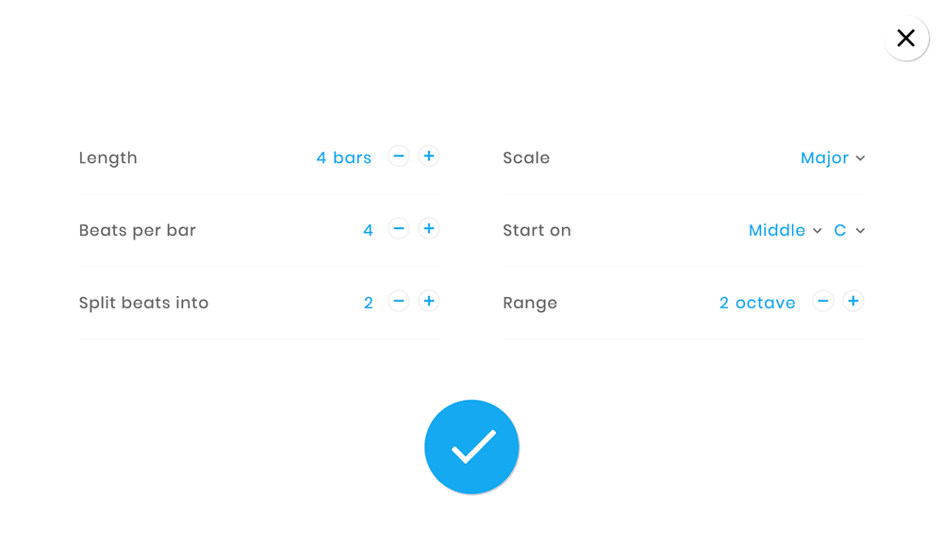Confirm settings with the blue checkmark button
Screen dimensions: 943x560
pyautogui.click(x=471, y=447)
